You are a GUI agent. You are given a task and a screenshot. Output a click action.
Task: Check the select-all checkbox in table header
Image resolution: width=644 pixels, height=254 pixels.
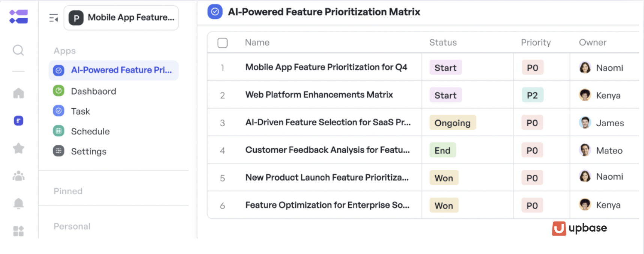tap(223, 43)
